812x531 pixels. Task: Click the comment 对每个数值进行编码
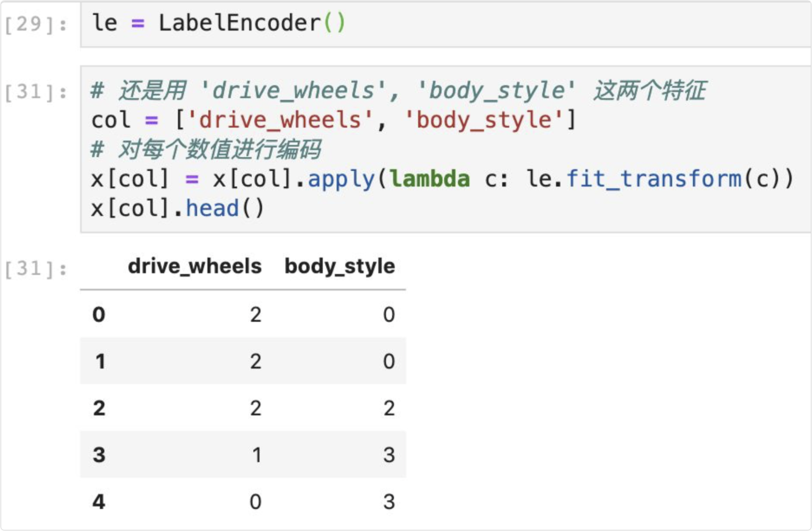click(x=206, y=150)
